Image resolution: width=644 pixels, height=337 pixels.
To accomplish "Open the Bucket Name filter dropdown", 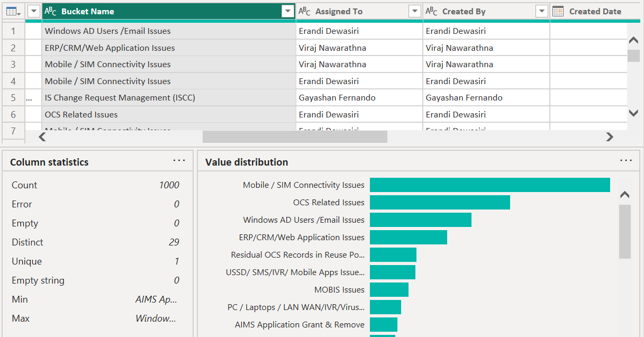I will [x=288, y=11].
